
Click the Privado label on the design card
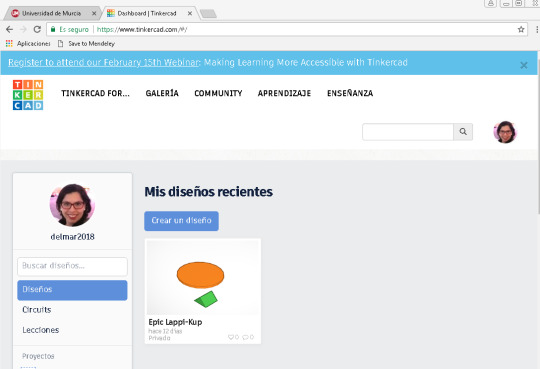coord(159,338)
